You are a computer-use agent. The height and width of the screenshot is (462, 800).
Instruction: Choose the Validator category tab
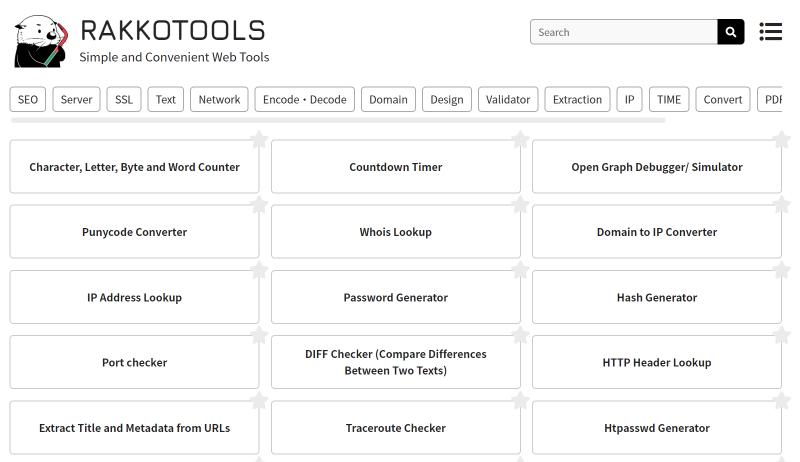508,99
